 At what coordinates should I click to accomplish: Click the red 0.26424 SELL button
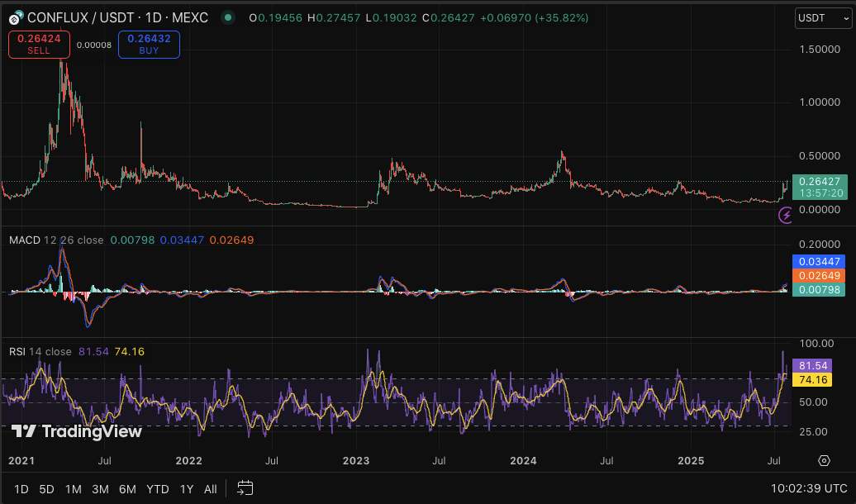39,45
